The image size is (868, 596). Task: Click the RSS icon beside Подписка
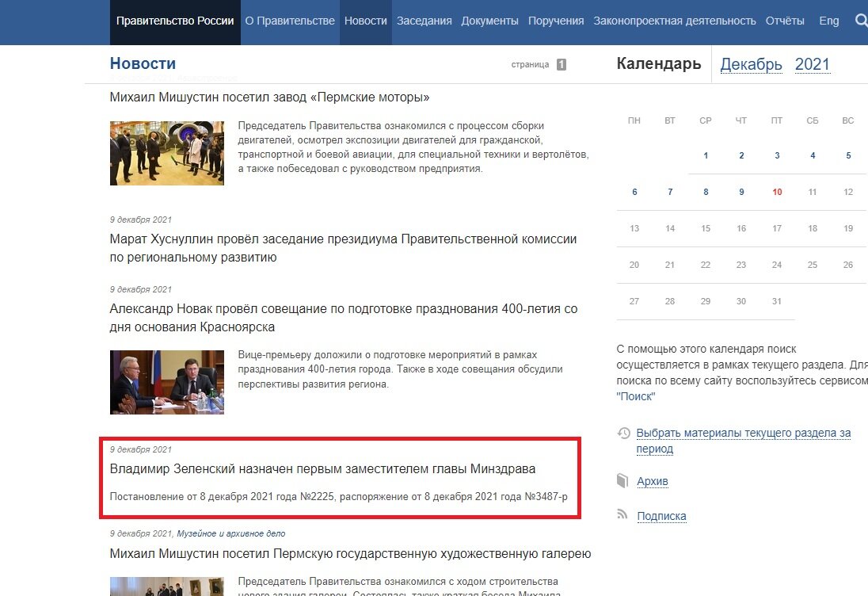tap(622, 515)
